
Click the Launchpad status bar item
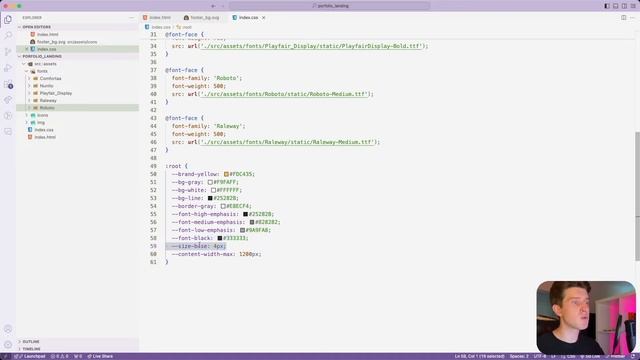(30, 356)
